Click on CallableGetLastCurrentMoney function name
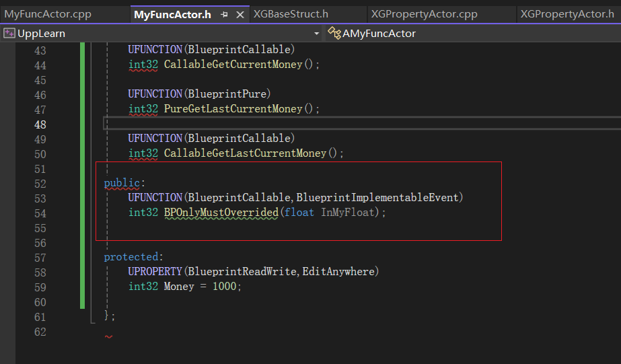The image size is (621, 364). [x=245, y=153]
